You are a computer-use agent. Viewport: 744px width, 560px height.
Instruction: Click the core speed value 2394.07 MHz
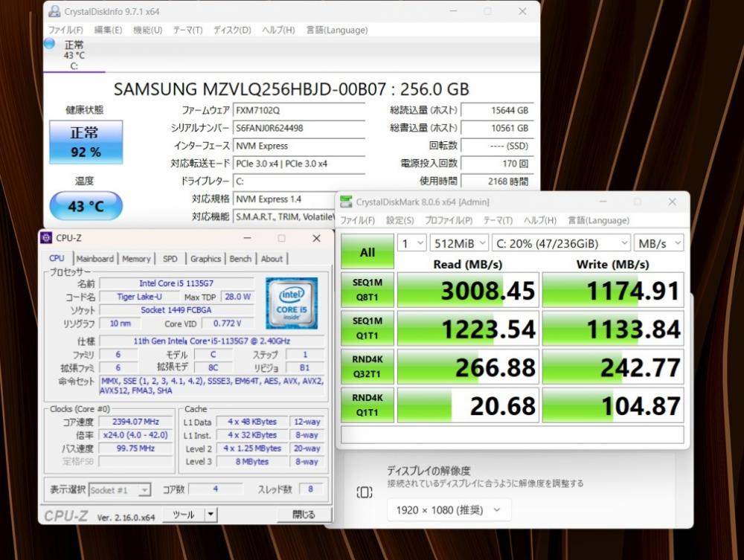(135, 422)
